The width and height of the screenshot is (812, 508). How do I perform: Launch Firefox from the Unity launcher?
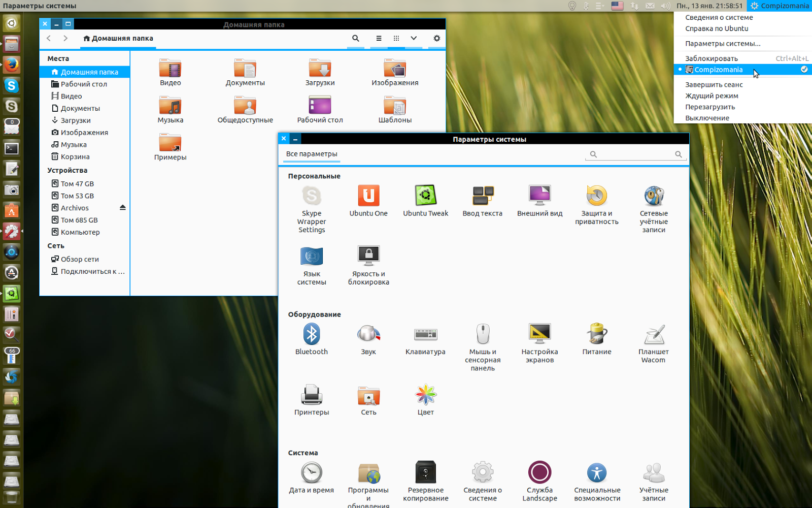[x=11, y=65]
